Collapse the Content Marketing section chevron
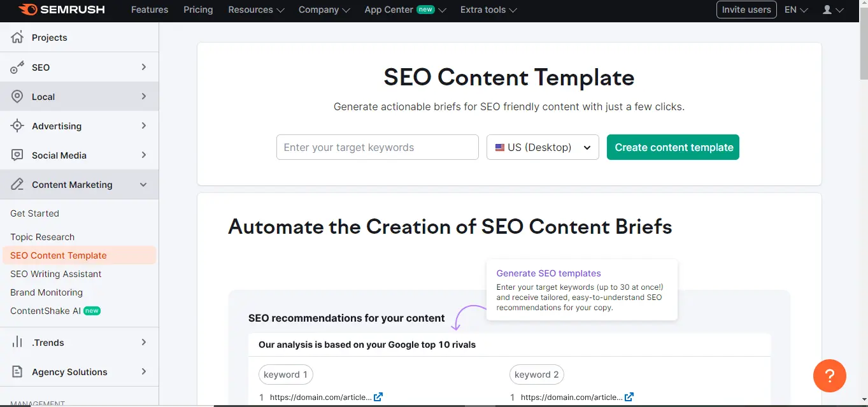868x407 pixels. tap(144, 185)
